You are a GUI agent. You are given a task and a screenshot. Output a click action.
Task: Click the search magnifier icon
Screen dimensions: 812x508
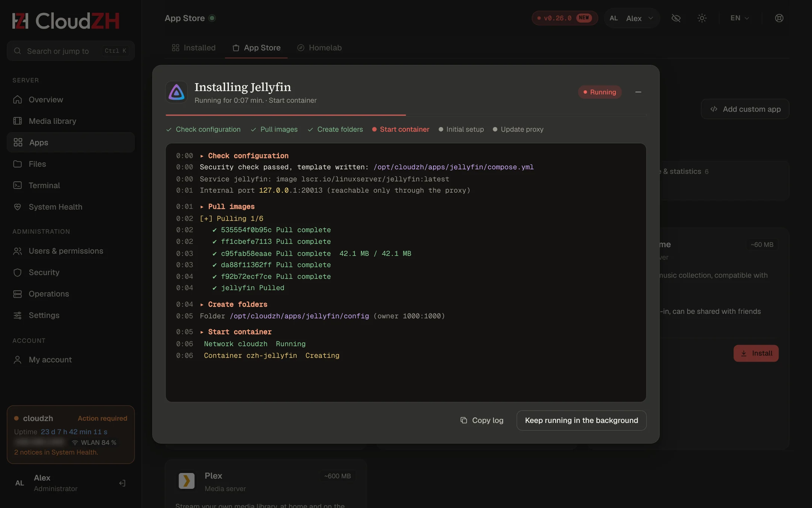click(x=18, y=51)
